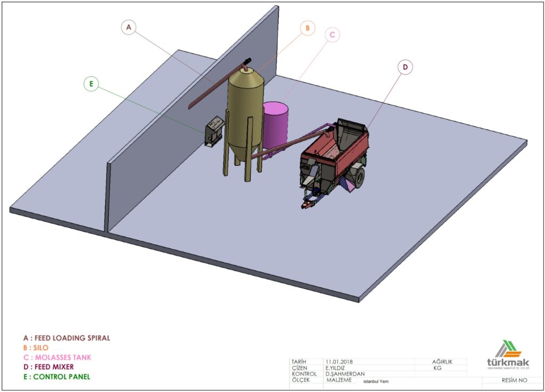Click the 'B : SILO' legend entry
The height and width of the screenshot is (392, 545).
click(36, 347)
